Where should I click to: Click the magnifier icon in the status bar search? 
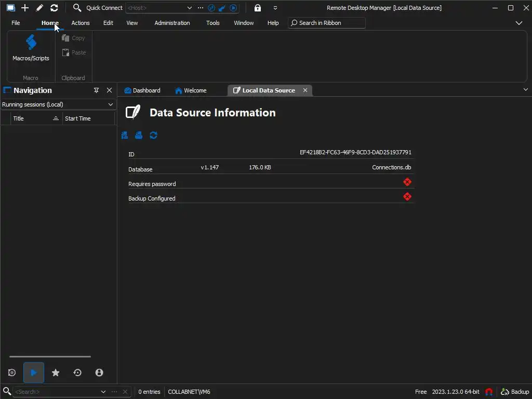click(7, 391)
